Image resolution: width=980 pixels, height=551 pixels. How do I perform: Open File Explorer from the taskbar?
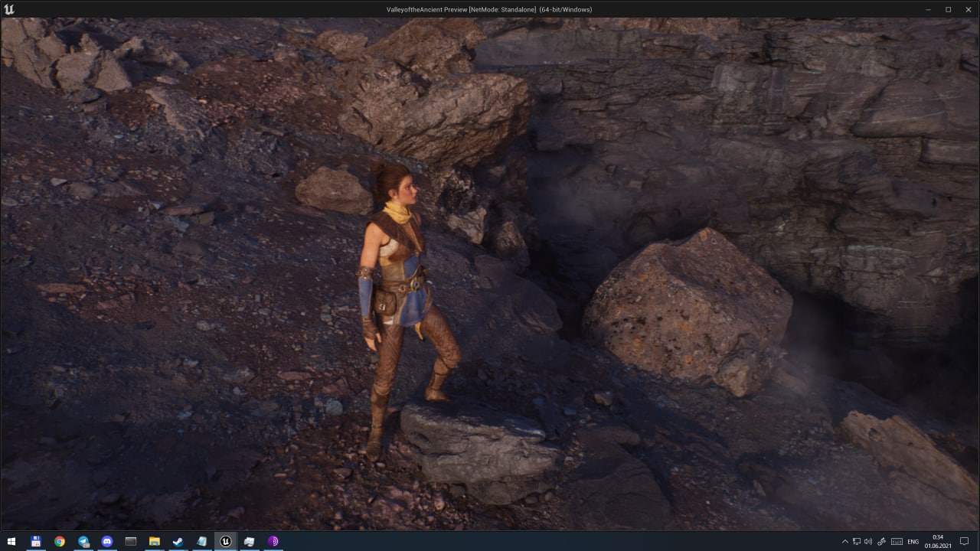coord(154,541)
